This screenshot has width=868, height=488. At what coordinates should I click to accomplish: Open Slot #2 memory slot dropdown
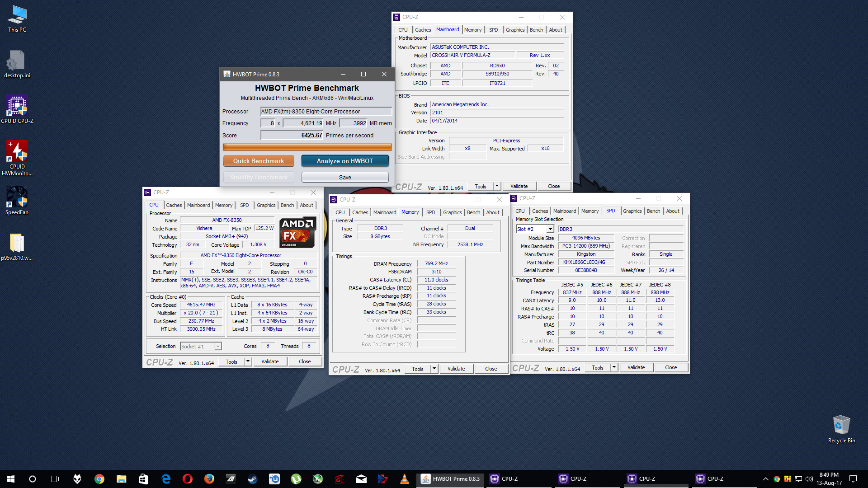coord(550,229)
